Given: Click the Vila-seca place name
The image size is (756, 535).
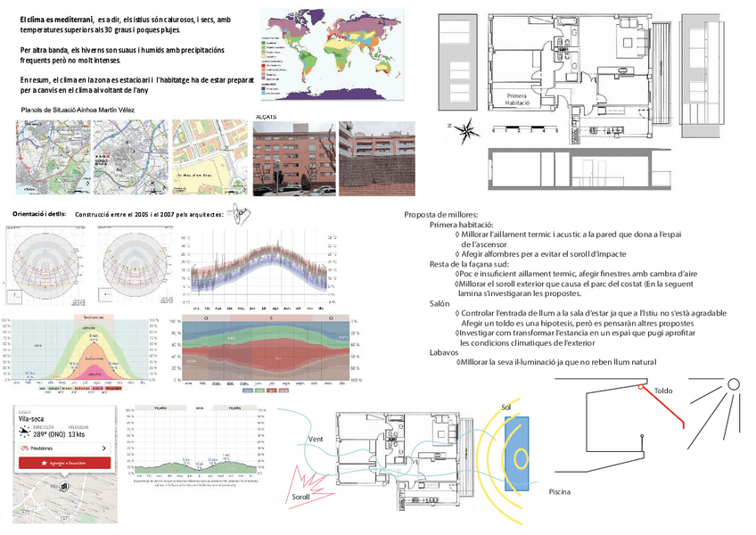Looking at the screenshot, I should [31, 419].
